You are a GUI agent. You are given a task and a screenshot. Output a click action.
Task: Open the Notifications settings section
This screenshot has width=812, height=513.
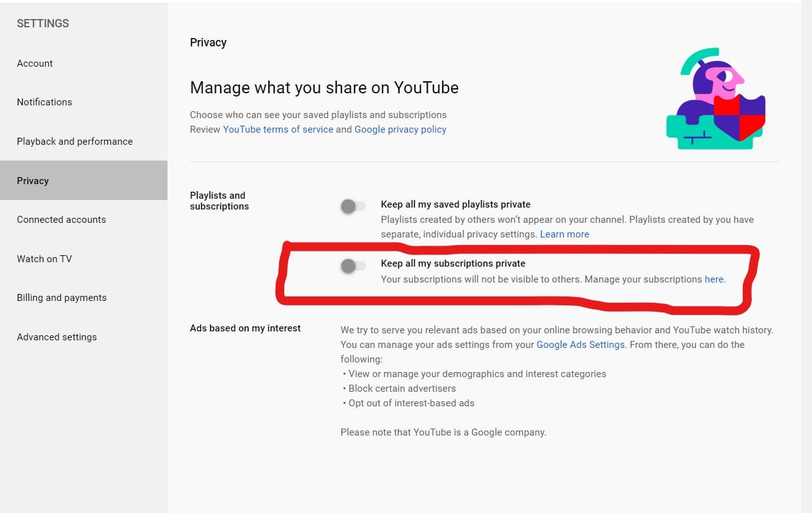[44, 102]
